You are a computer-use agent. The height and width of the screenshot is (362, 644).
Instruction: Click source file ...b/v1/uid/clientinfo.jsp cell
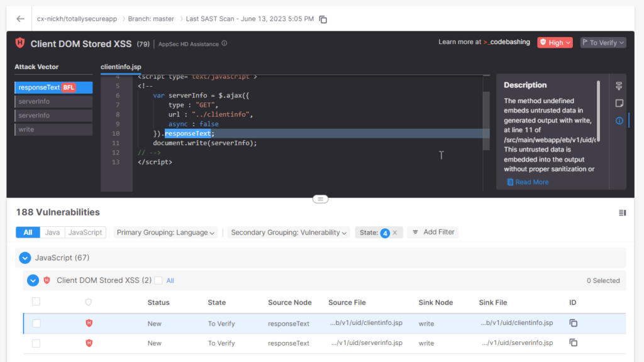[x=366, y=322]
